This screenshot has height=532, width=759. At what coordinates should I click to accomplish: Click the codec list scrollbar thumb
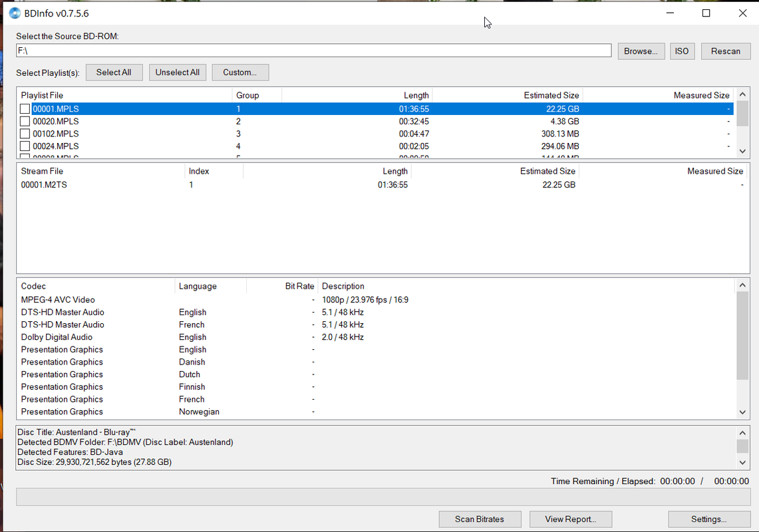pyautogui.click(x=742, y=336)
